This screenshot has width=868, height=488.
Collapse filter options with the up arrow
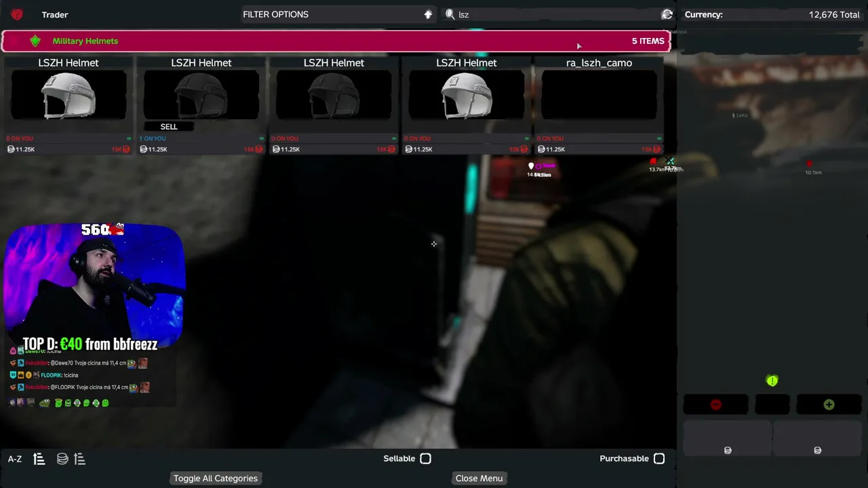point(428,14)
